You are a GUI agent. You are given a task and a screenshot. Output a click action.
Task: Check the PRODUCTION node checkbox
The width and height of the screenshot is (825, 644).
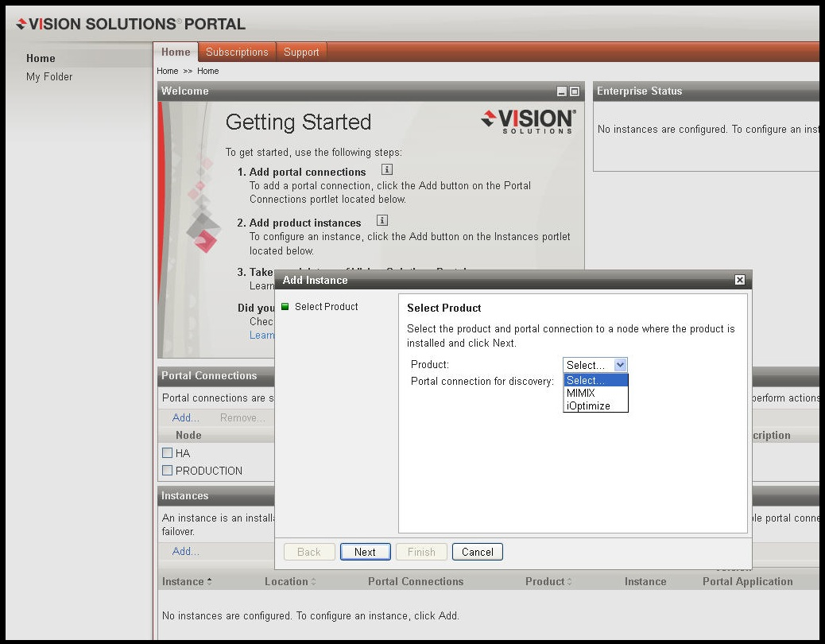tap(168, 471)
